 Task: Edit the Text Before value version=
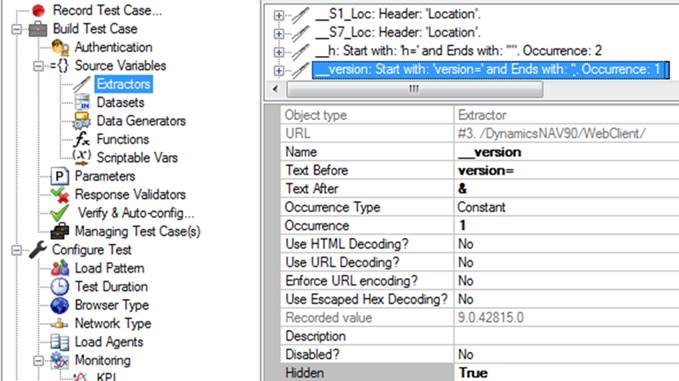566,171
